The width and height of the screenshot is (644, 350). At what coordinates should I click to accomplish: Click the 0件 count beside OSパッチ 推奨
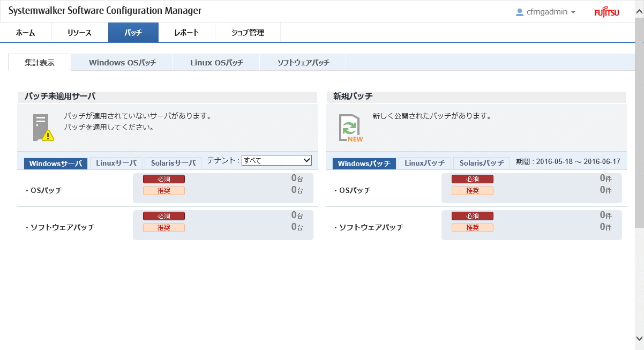(x=605, y=190)
